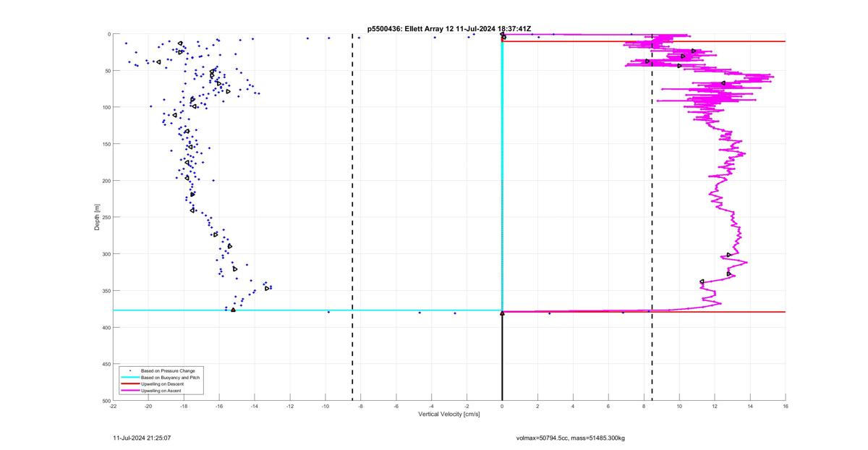The image size is (868, 450).
Task: Click the vertical dashed line near -8.5 cm/s
Action: pyautogui.click(x=352, y=217)
